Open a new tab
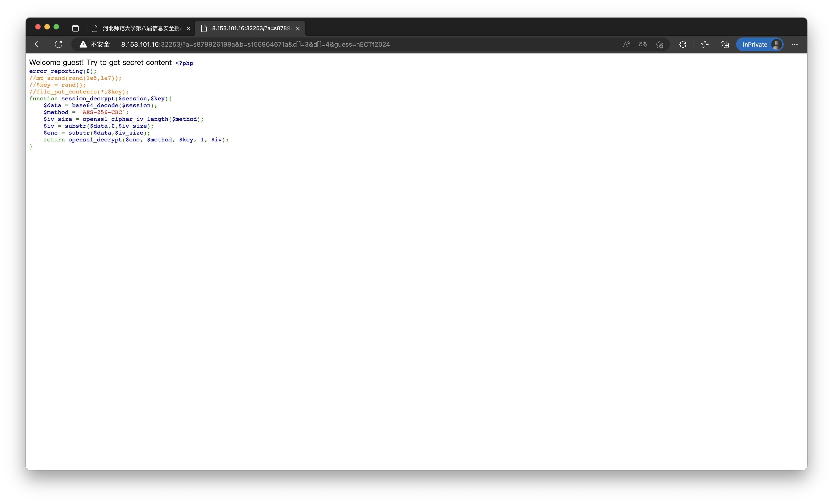Viewport: 833px width, 504px height. click(x=313, y=28)
